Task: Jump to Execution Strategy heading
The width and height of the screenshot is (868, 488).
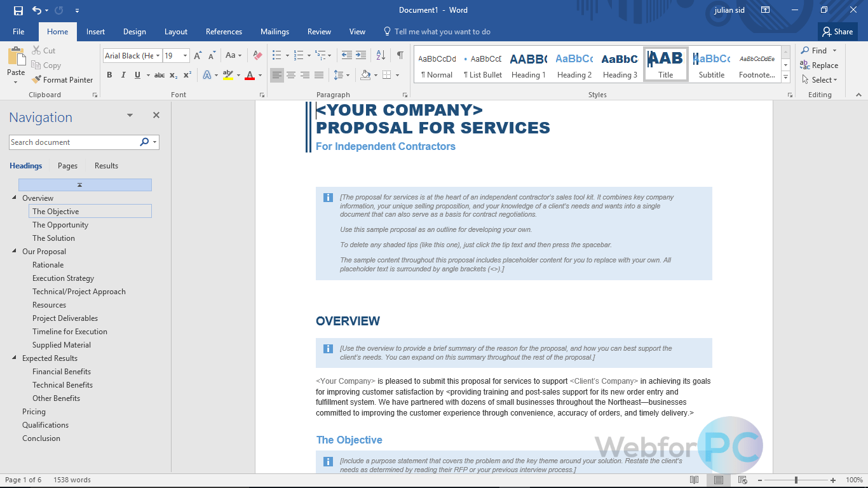Action: tap(63, 278)
